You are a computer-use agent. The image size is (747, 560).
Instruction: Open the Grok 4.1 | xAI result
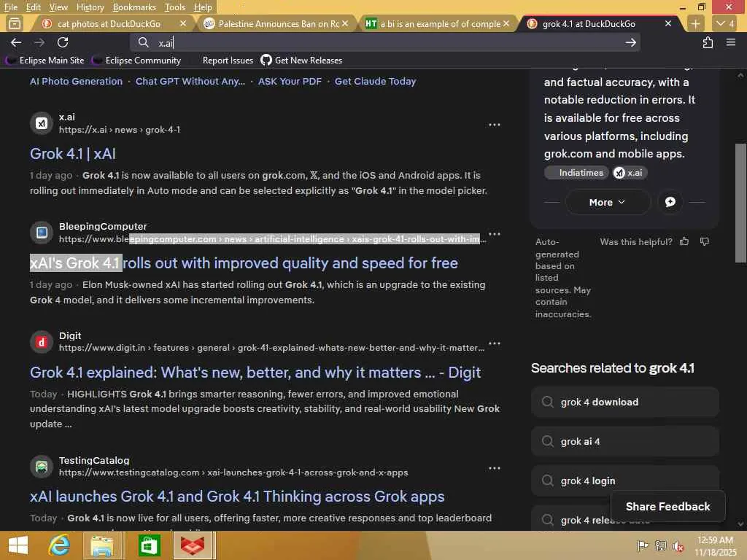coord(73,154)
